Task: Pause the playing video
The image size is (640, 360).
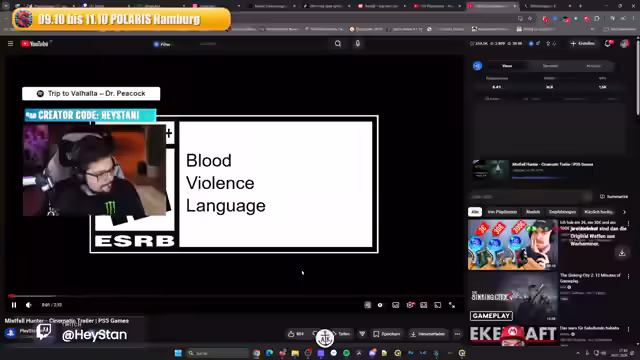Action: [14, 305]
